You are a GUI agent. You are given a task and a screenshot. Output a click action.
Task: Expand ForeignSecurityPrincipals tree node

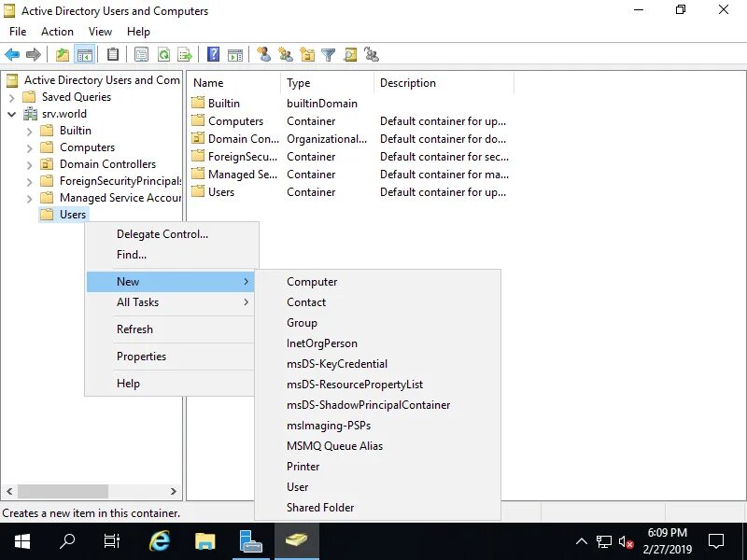pyautogui.click(x=30, y=181)
